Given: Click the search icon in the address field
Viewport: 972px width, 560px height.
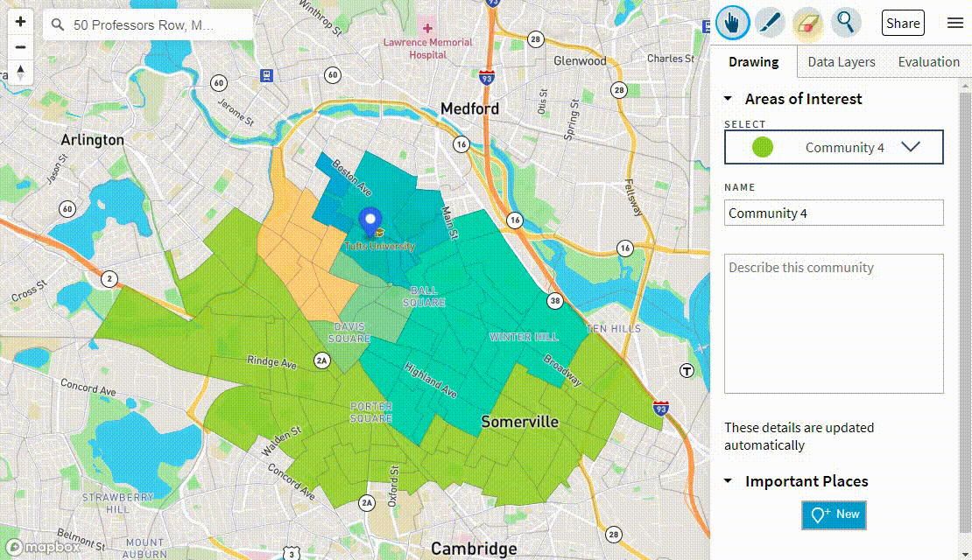Looking at the screenshot, I should pos(58,24).
